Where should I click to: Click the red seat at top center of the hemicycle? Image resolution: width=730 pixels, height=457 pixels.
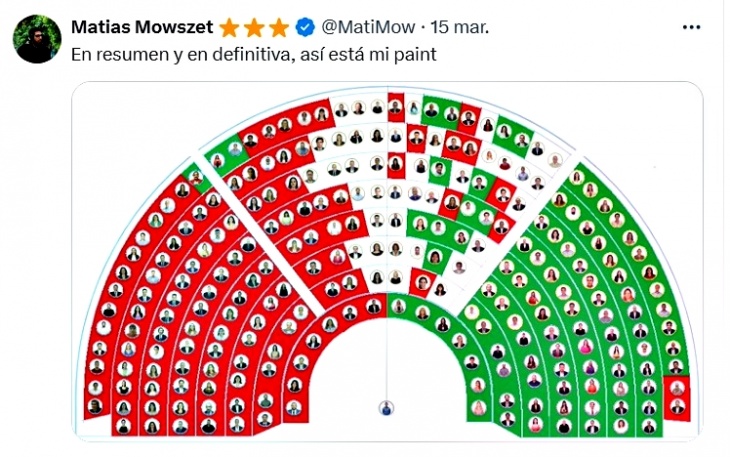point(396,108)
